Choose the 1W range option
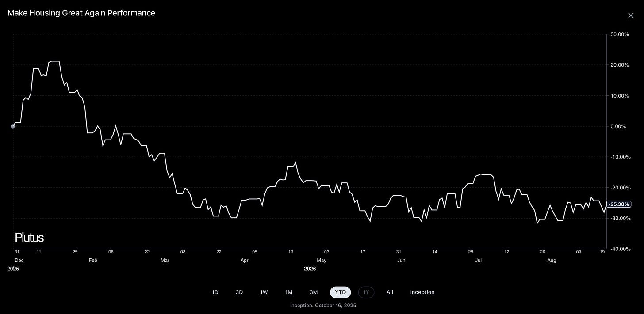The height and width of the screenshot is (314, 644). (264, 292)
